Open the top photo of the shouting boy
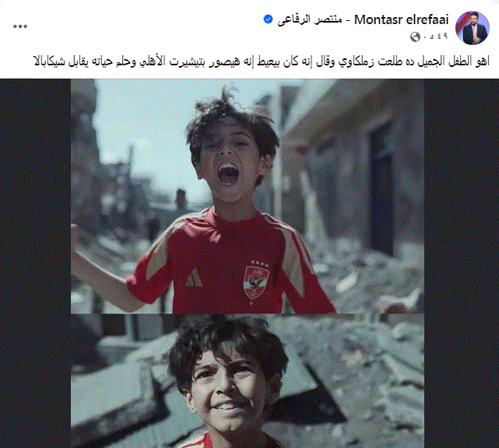 pyautogui.click(x=248, y=196)
